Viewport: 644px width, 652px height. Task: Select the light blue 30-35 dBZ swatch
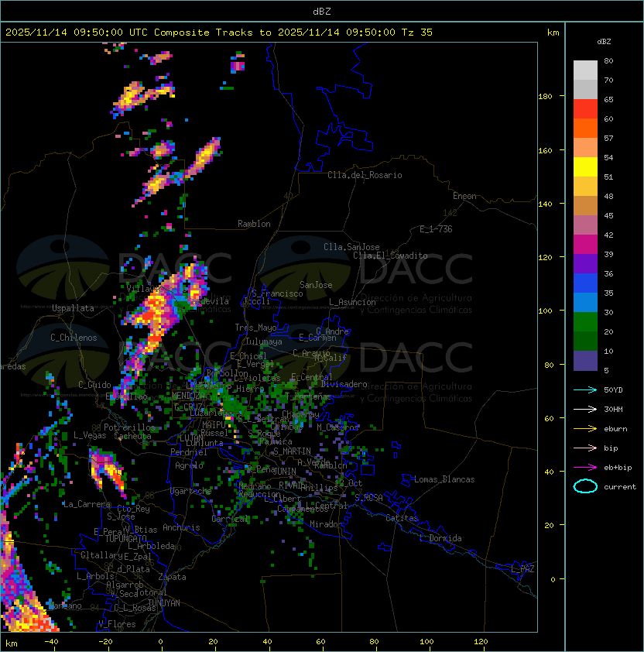[x=585, y=303]
